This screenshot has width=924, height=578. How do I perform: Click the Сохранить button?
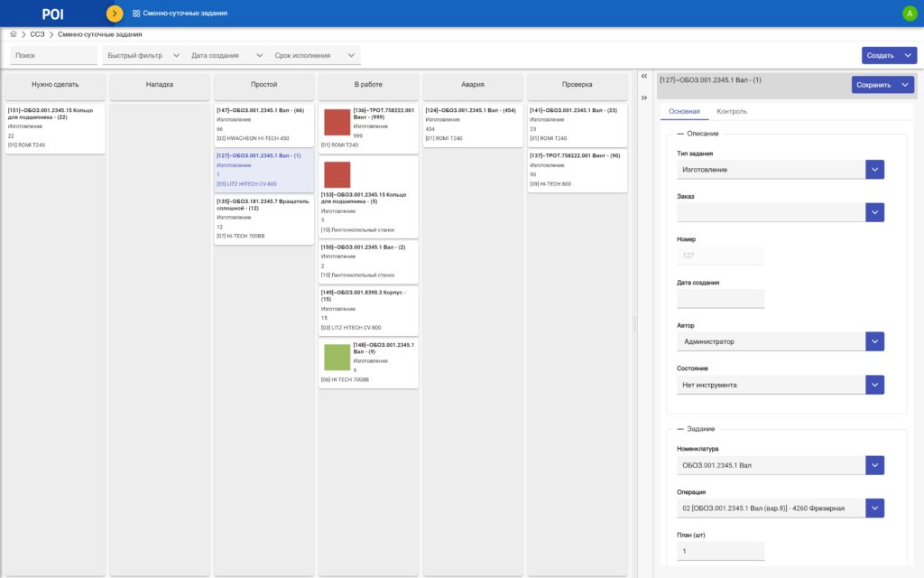(x=873, y=85)
